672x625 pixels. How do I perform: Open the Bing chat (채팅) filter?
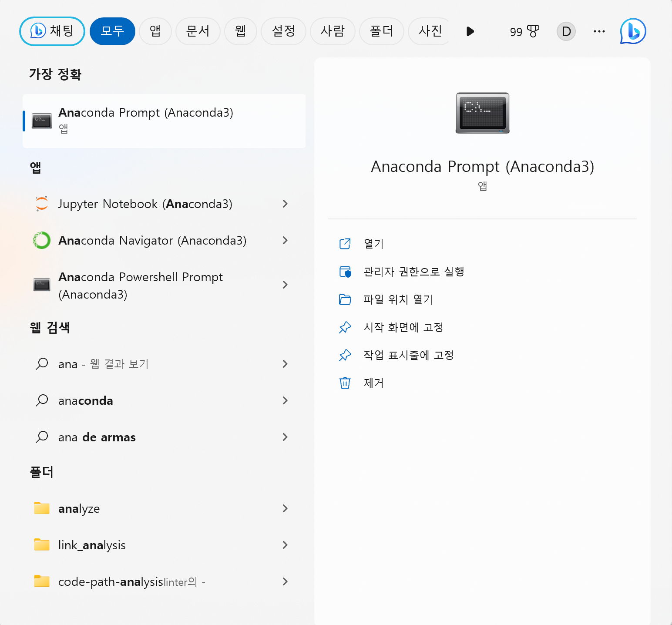pyautogui.click(x=52, y=31)
